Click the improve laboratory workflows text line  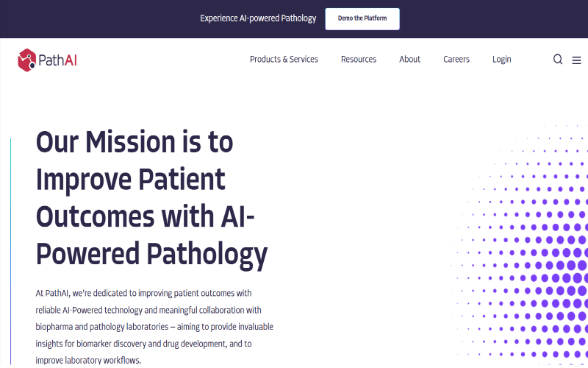pos(88,360)
